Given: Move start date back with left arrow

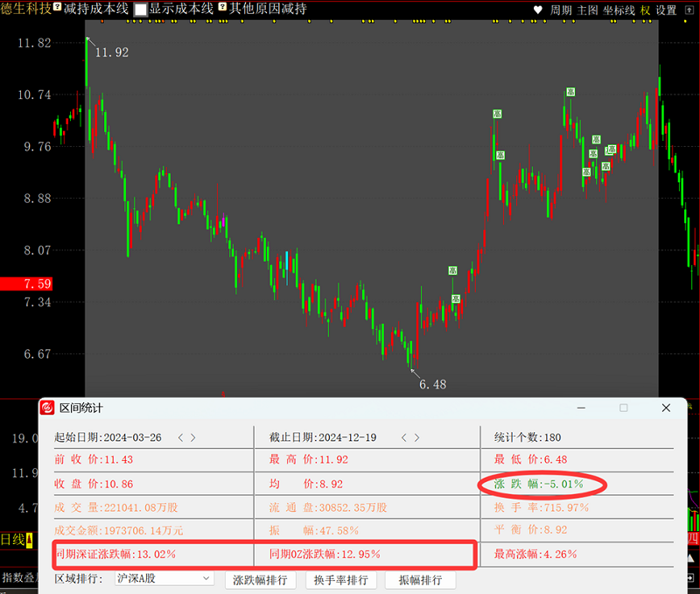Looking at the screenshot, I should click(x=180, y=437).
